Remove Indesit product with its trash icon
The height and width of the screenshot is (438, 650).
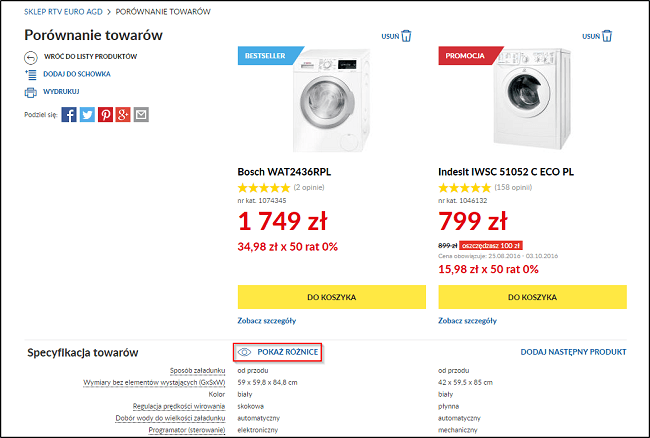[606, 37]
